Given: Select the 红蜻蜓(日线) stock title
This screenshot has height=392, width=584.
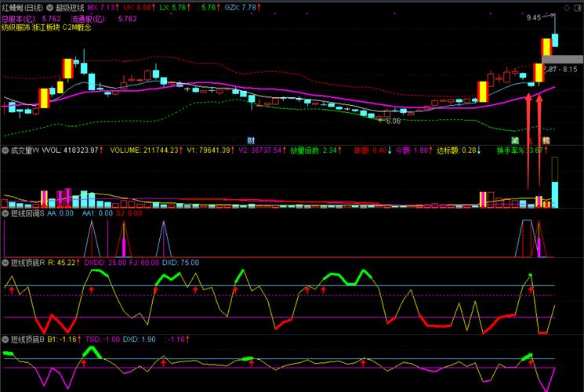Looking at the screenshot, I should (22, 7).
